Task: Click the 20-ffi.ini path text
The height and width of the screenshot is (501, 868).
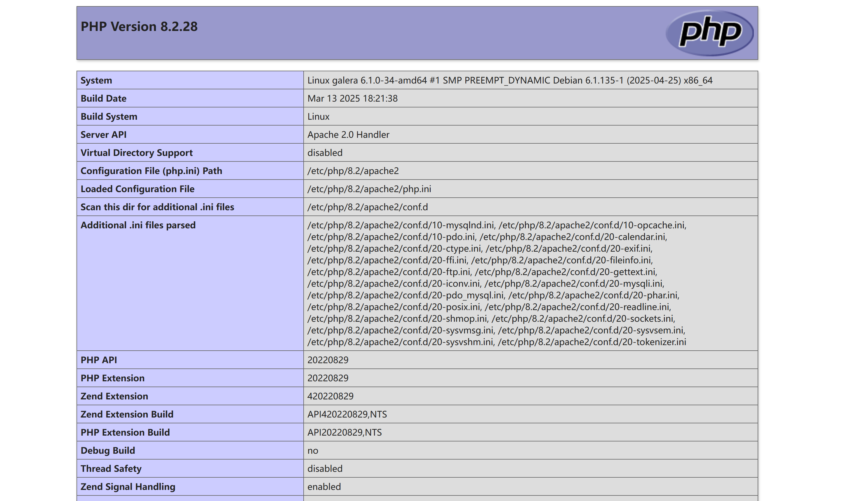Action: point(387,260)
